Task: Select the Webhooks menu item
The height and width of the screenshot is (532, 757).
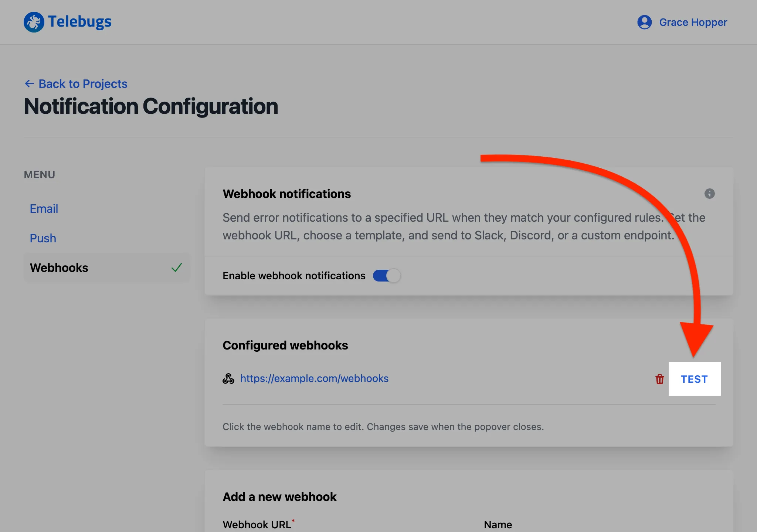Action: pos(107,268)
